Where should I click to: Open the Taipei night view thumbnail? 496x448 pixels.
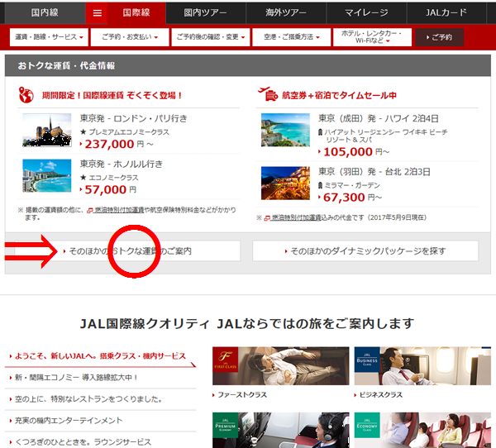pos(285,183)
